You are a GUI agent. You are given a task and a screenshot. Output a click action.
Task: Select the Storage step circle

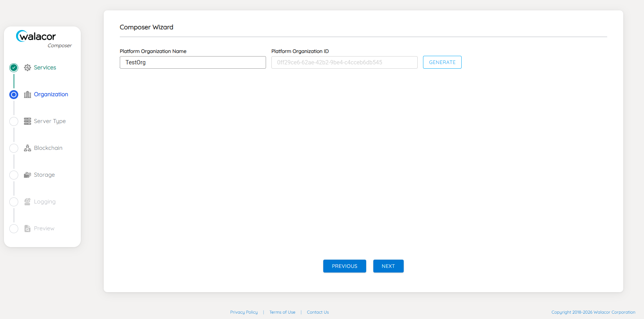coord(14,175)
